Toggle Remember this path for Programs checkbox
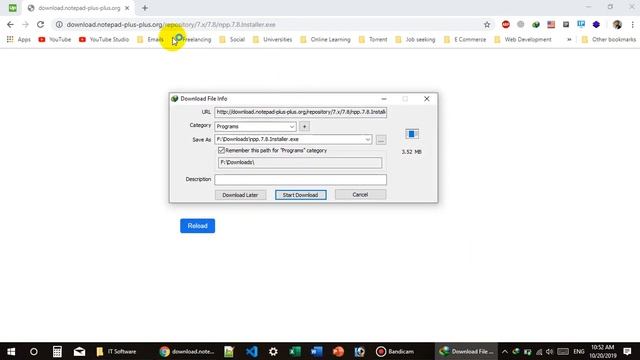640x360 pixels. coord(221,150)
